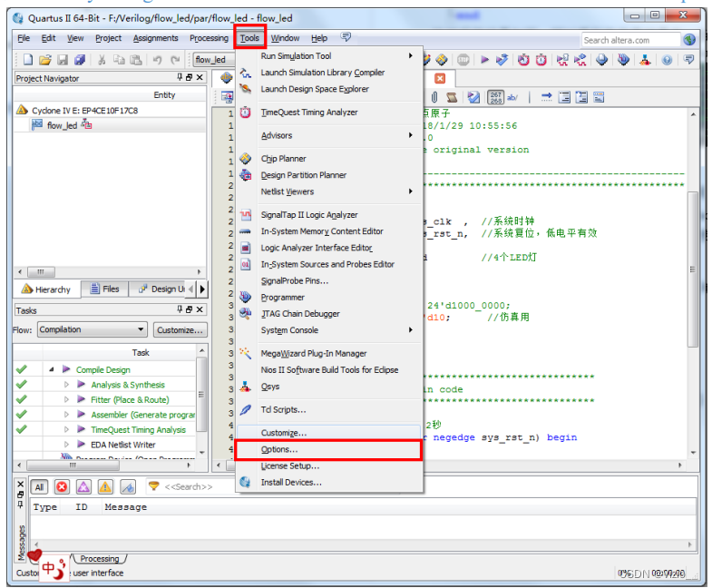Click the Design Partition Planner icon
Viewport: 712px width, 588px height.
coord(245,175)
